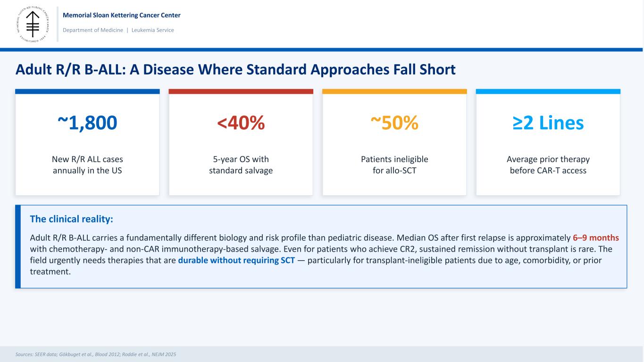Viewport: 644px width, 362px height.
Task: Click the "5-year OS with standard salvage" caption
Action: point(241,165)
